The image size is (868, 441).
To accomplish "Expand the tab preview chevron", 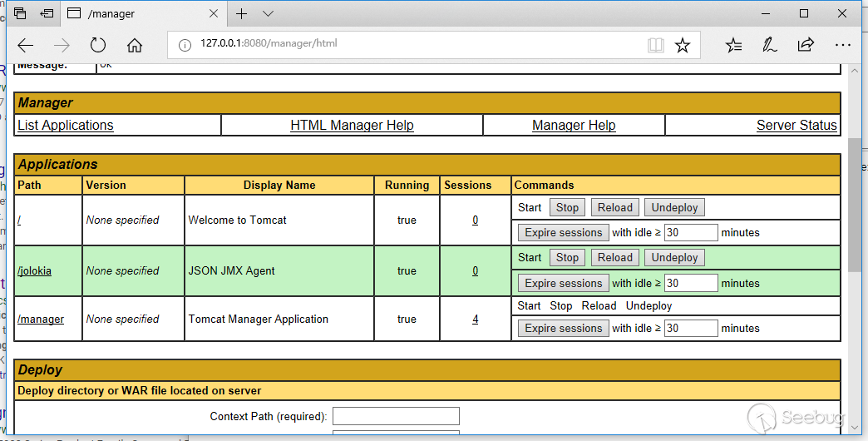I will pos(268,13).
